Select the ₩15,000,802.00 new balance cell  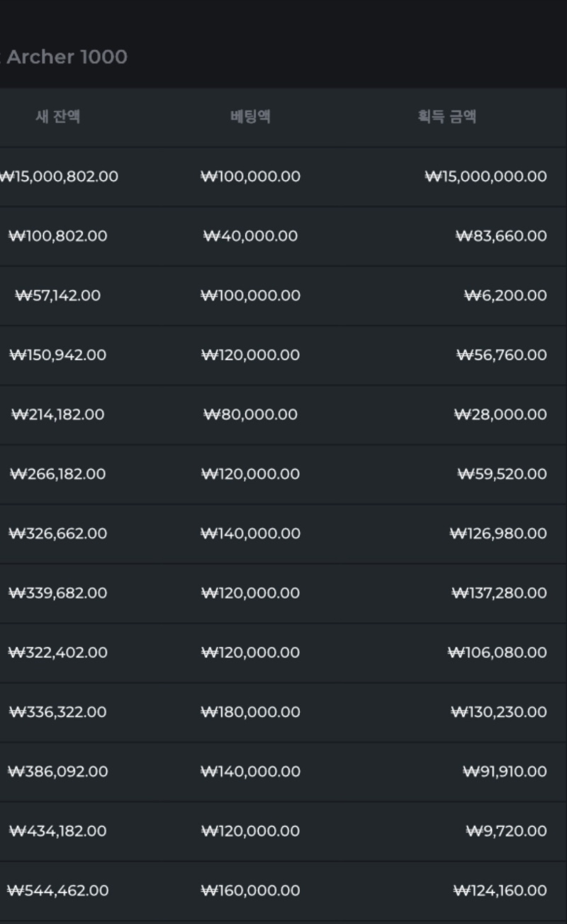[x=59, y=176]
